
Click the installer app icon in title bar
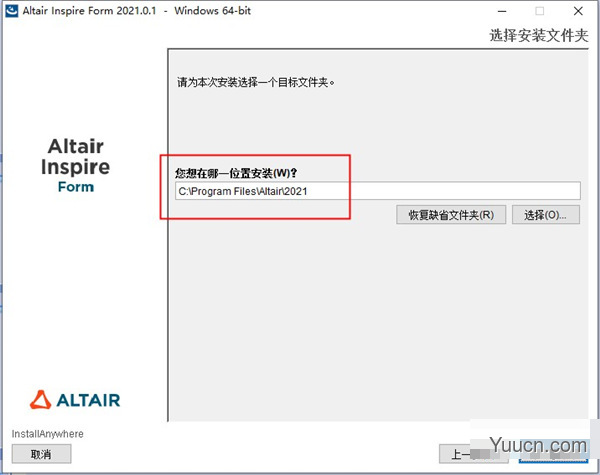point(11,11)
